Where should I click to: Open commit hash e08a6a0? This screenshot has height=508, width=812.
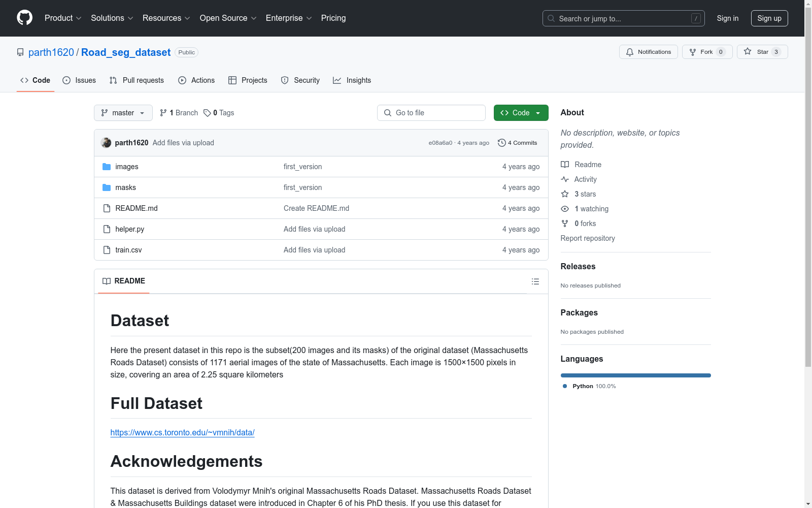pyautogui.click(x=441, y=143)
